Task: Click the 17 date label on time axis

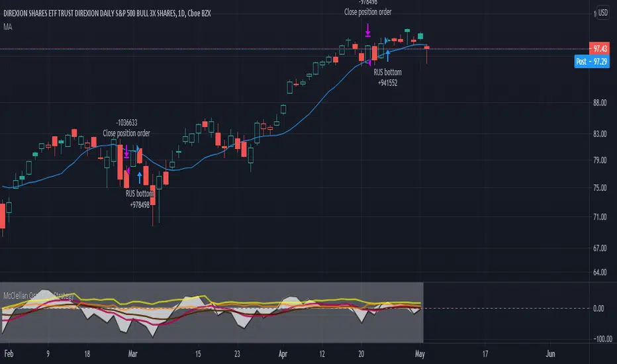Action: tap(485, 354)
